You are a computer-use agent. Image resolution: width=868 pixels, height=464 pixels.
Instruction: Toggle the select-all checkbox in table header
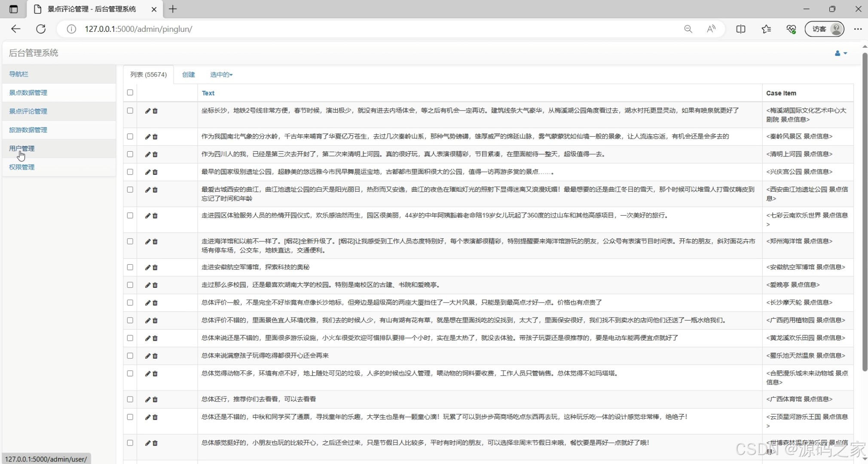(130, 92)
